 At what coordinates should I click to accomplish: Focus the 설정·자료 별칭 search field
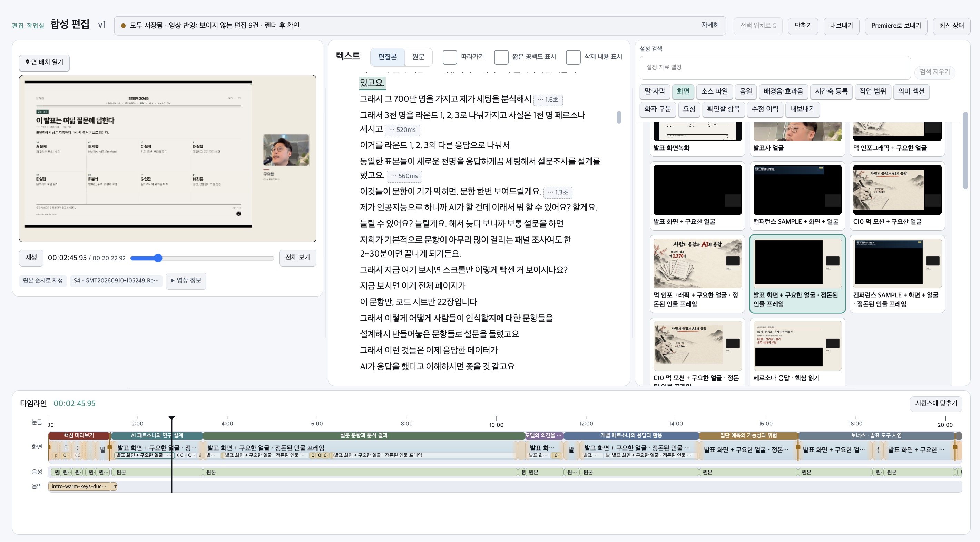(775, 67)
